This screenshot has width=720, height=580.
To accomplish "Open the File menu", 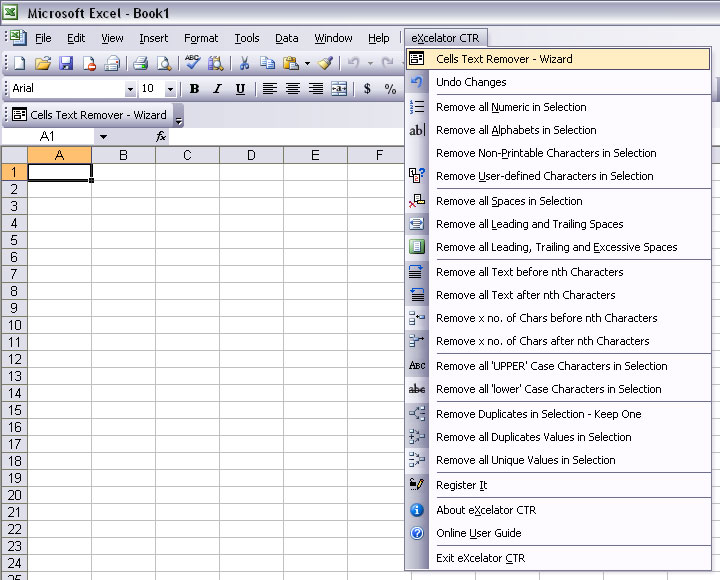I will [43, 38].
